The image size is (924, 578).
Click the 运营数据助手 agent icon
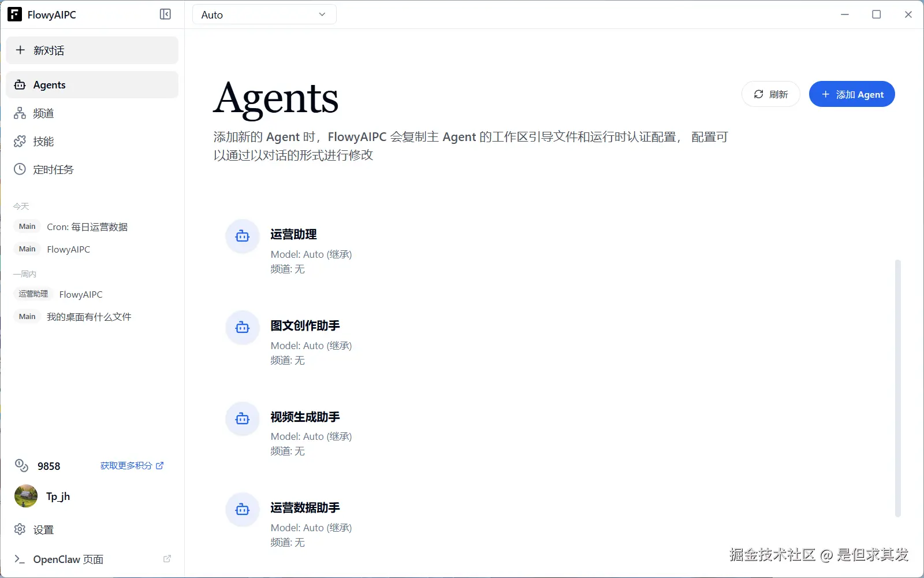(x=242, y=509)
